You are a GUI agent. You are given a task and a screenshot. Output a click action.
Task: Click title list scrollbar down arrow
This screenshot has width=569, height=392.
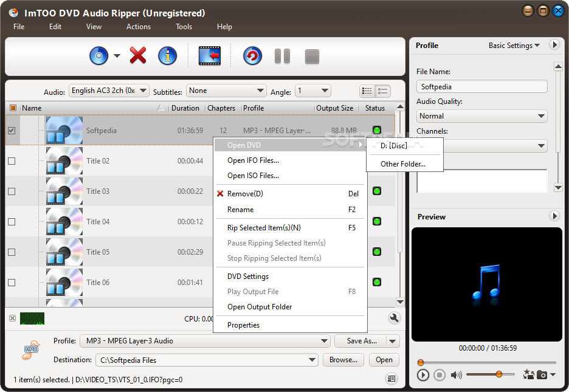click(400, 301)
